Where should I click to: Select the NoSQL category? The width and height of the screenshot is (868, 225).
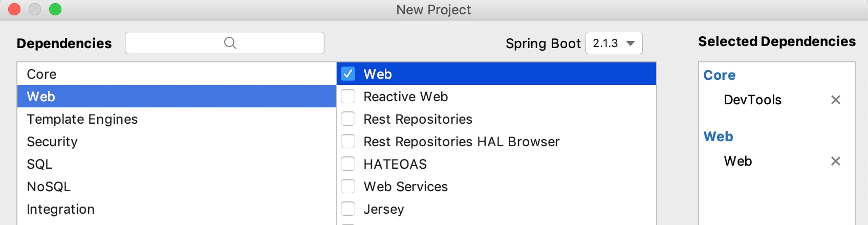pos(49,187)
